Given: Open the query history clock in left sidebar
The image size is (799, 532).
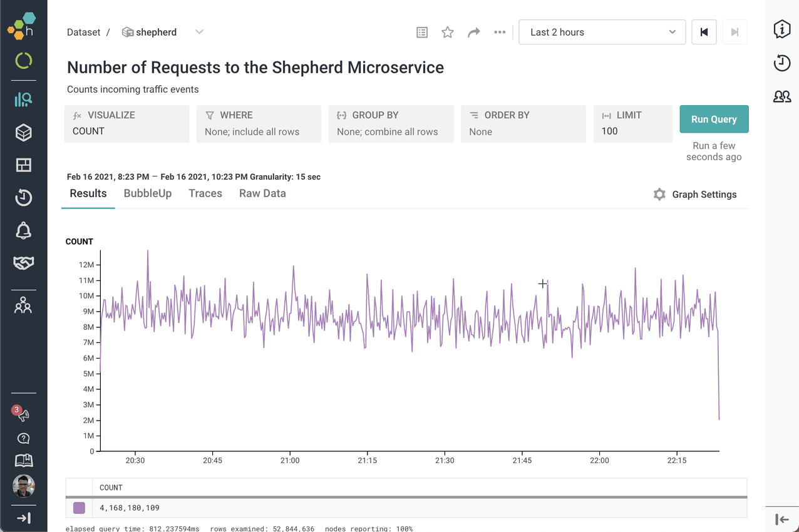Looking at the screenshot, I should click(23, 198).
